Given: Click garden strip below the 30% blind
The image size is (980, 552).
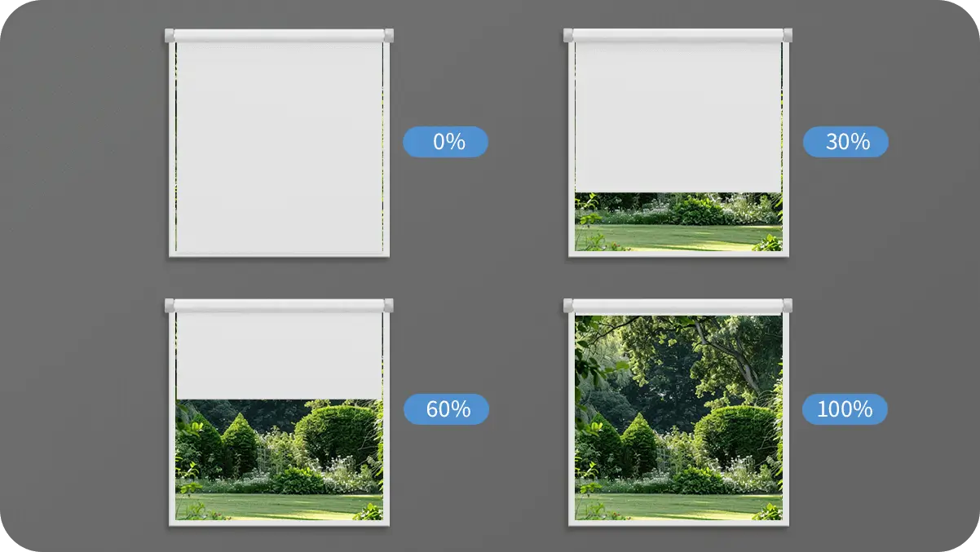Looking at the screenshot, I should tap(678, 221).
